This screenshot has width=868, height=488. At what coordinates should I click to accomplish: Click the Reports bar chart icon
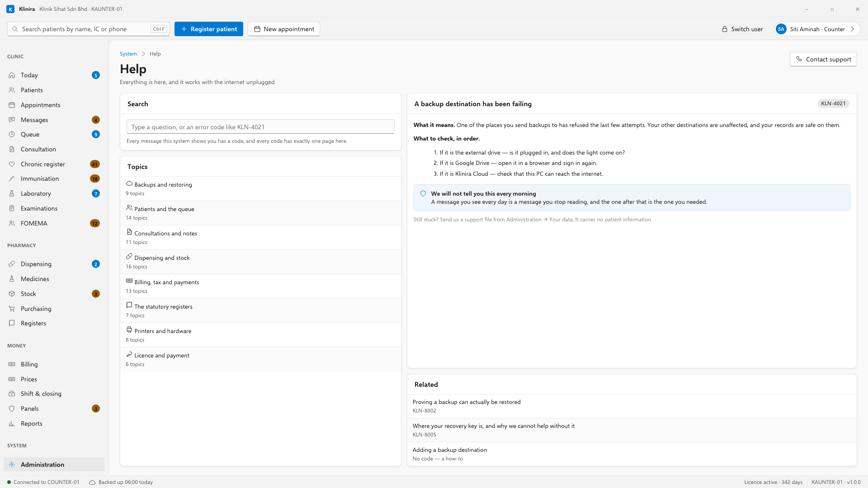(12, 423)
